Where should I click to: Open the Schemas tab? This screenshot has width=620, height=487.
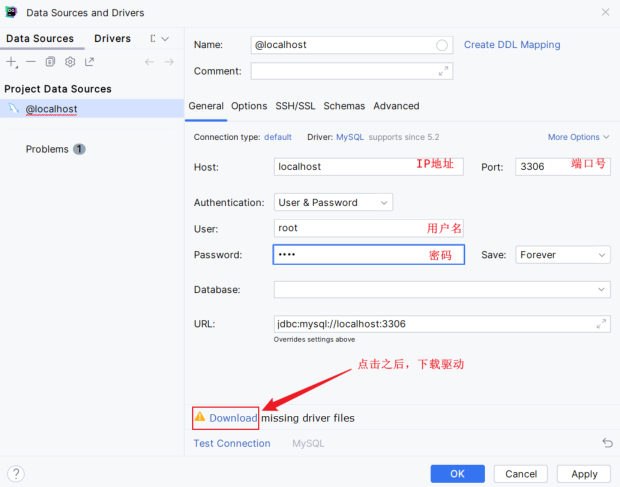pyautogui.click(x=344, y=106)
